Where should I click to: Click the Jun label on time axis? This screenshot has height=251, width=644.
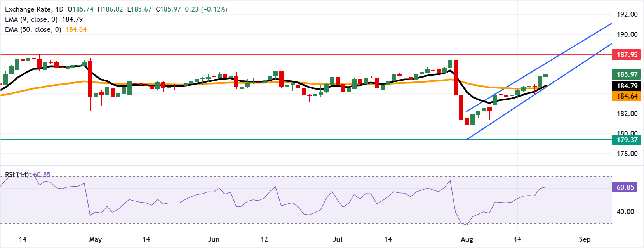(x=214, y=239)
